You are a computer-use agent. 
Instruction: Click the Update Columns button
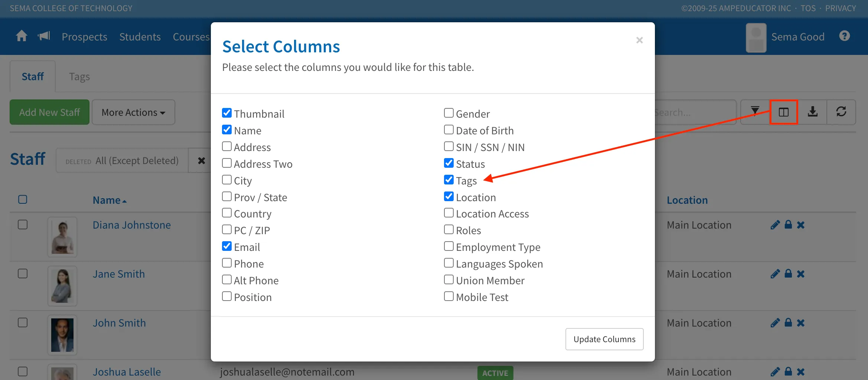[604, 339]
